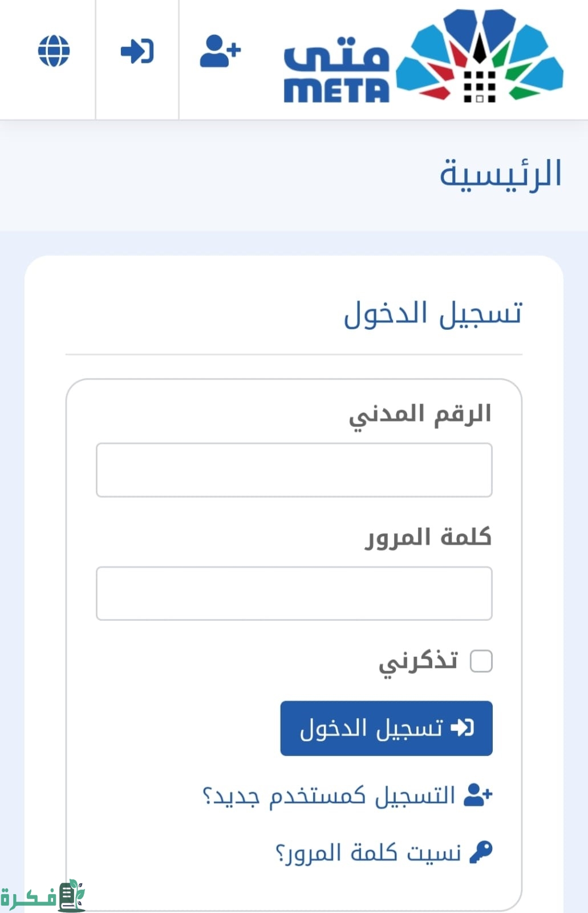Click the key icon beside forgot password
This screenshot has width=588, height=913.
click(481, 853)
